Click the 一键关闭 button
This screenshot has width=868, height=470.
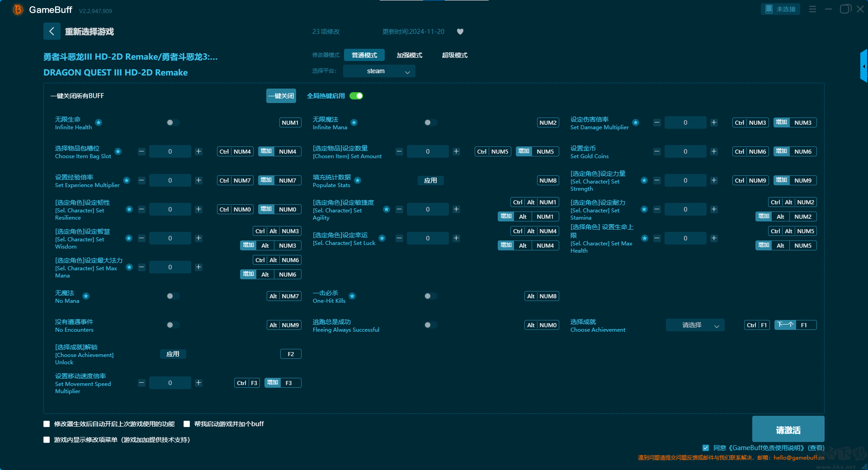(281, 96)
